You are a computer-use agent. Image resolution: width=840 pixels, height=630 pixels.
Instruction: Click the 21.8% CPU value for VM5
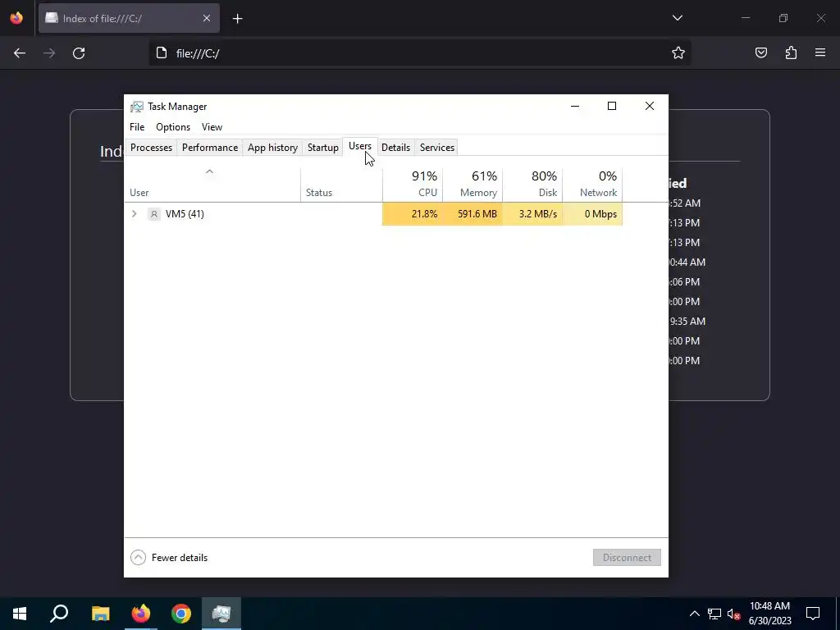413,214
